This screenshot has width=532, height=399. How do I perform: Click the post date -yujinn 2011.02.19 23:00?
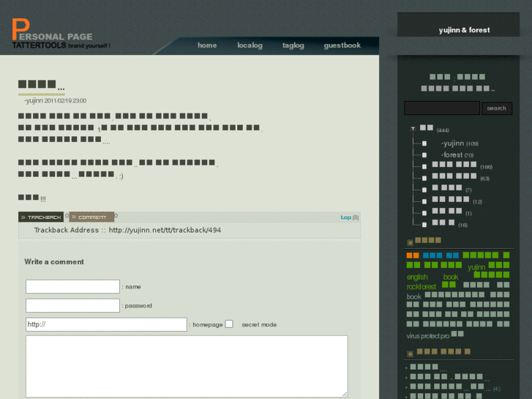coord(56,100)
